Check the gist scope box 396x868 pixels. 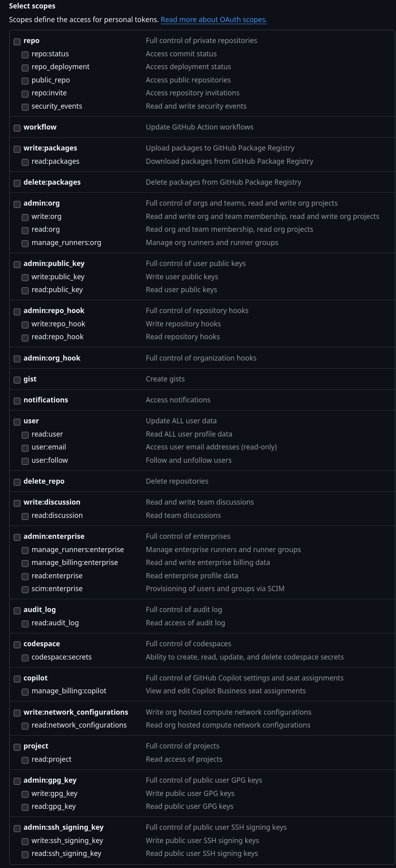pyautogui.click(x=17, y=380)
